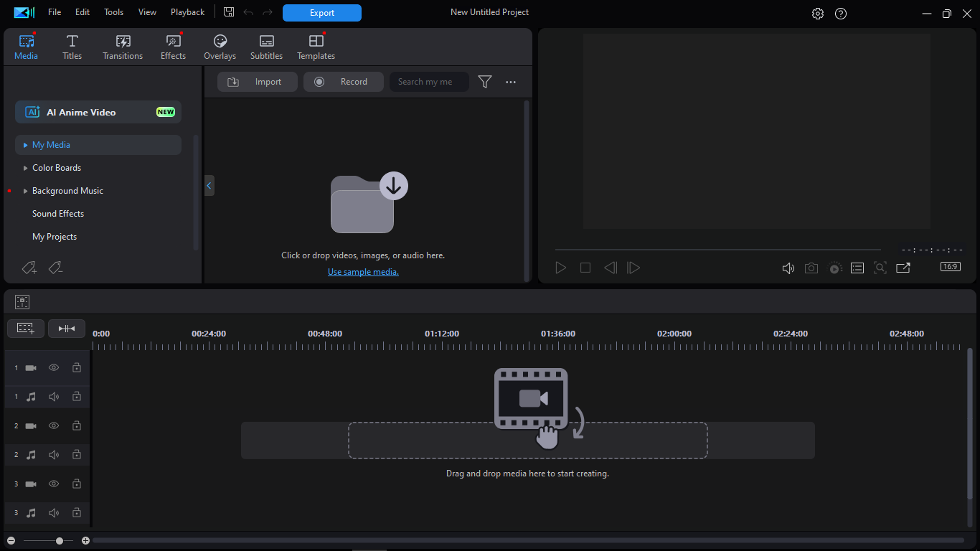Image resolution: width=980 pixels, height=551 pixels.
Task: Open the Playback menu
Action: [187, 12]
